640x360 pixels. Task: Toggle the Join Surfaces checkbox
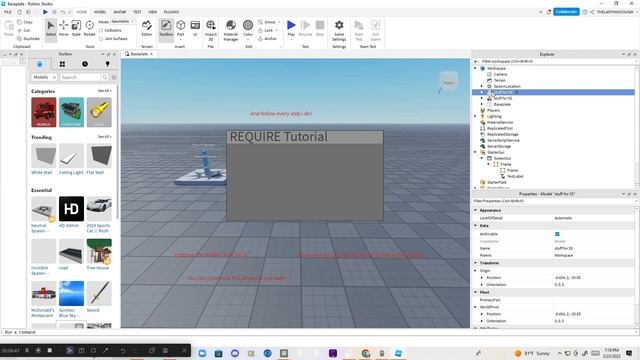pyautogui.click(x=101, y=38)
